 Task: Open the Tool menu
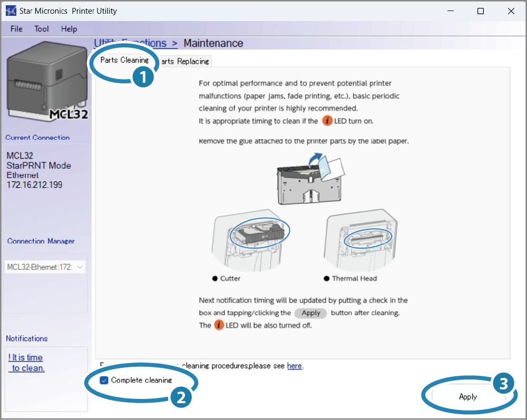[x=42, y=29]
